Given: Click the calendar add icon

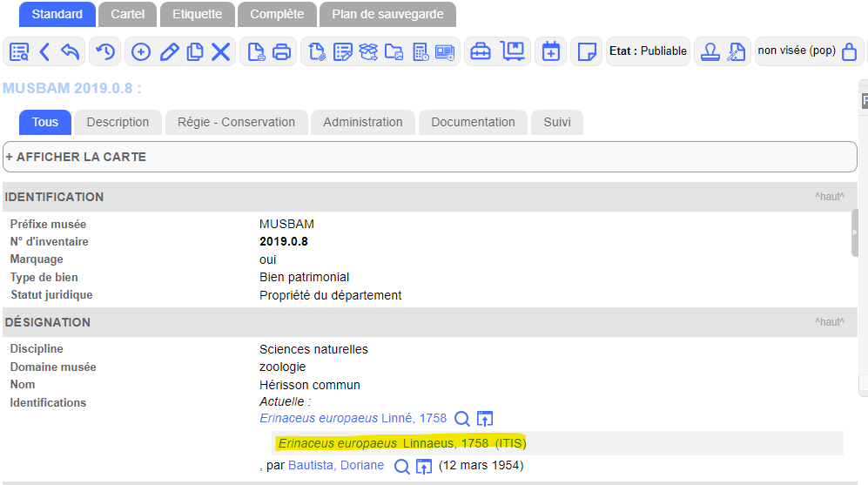Looking at the screenshot, I should coord(550,52).
